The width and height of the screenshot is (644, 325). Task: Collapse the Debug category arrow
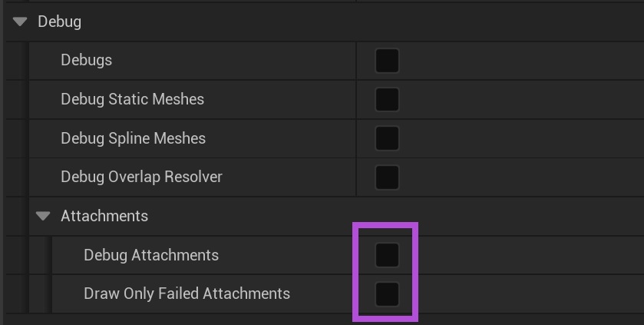pos(20,22)
